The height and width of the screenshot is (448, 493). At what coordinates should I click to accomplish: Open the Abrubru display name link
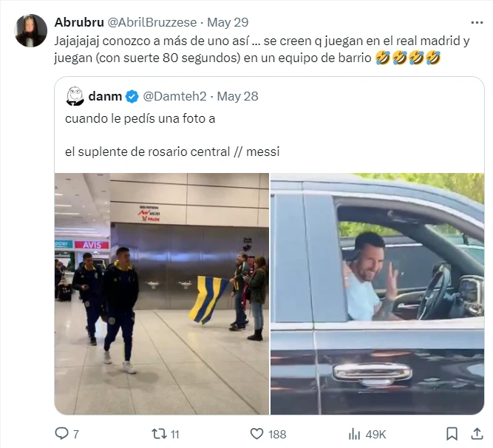coord(79,22)
